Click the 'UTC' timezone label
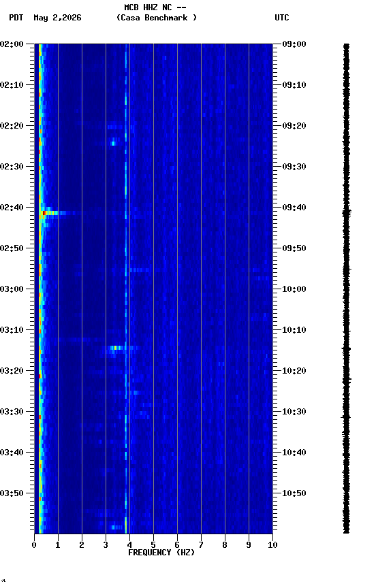Viewport: 376px width, 588px height. tap(282, 18)
